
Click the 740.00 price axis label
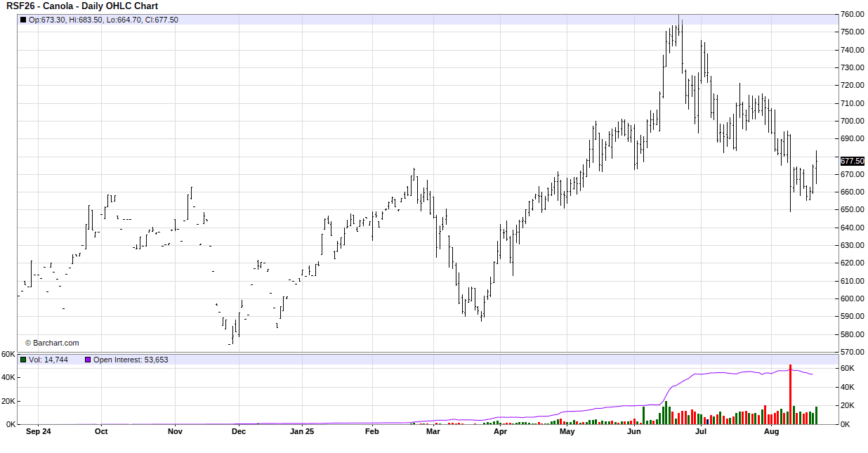tap(852, 50)
